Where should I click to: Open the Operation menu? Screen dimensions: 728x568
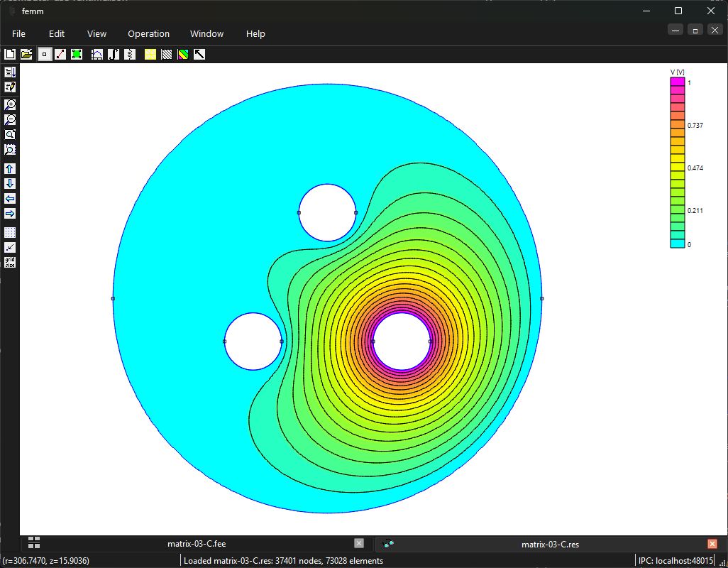(x=148, y=34)
